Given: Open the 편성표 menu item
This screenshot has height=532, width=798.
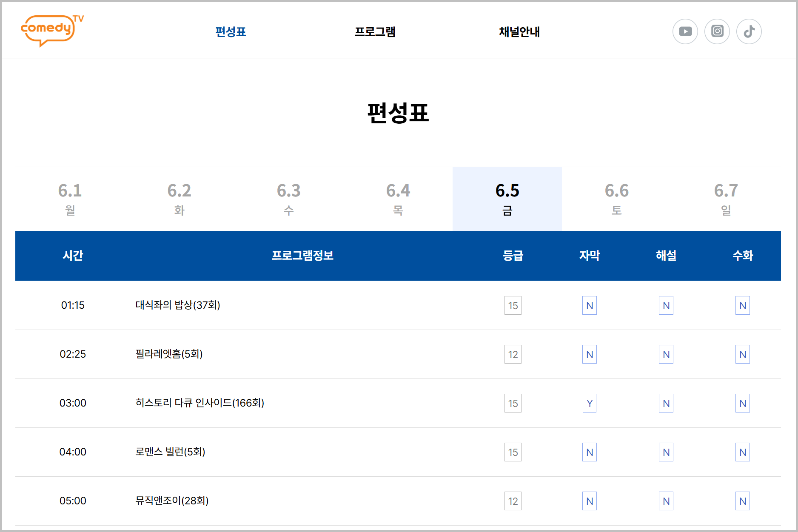Looking at the screenshot, I should 231,32.
